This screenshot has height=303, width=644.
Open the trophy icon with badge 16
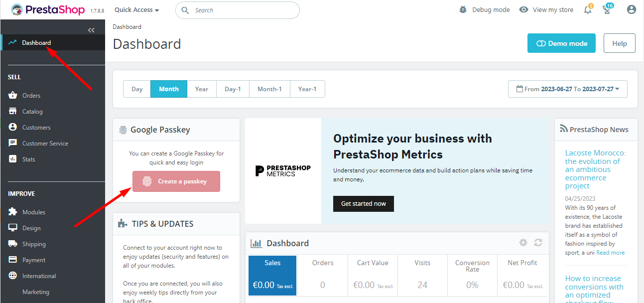tap(607, 9)
